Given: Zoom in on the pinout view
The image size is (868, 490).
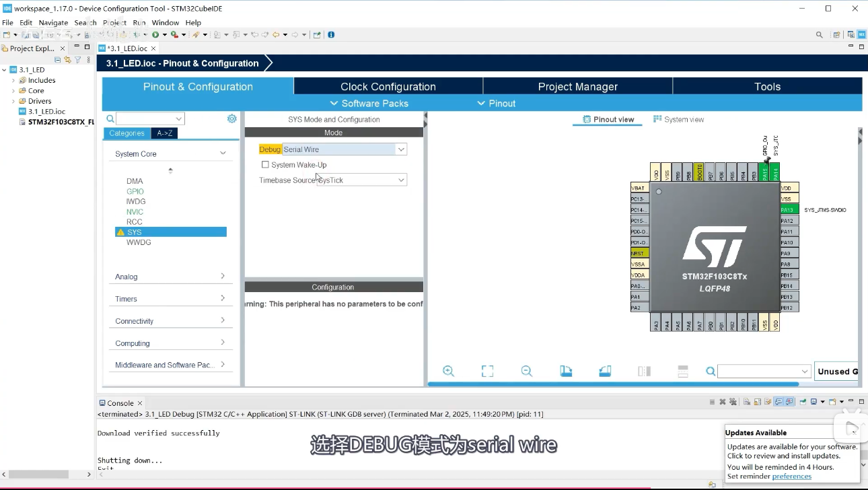Looking at the screenshot, I should pyautogui.click(x=448, y=371).
